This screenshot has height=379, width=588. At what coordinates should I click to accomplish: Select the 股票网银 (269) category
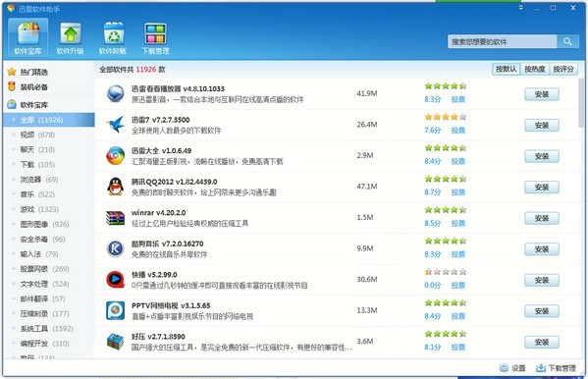[x=44, y=269]
